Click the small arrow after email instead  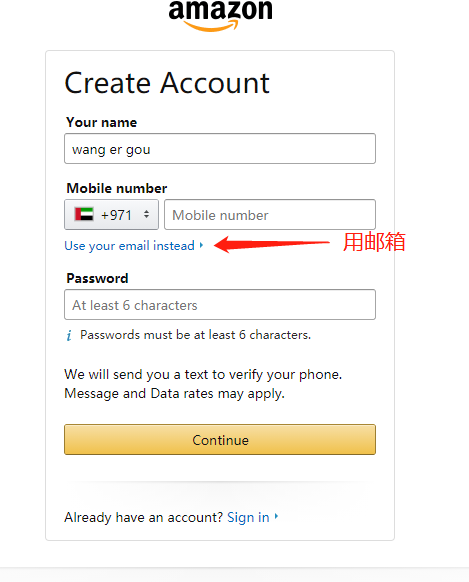pyautogui.click(x=201, y=245)
